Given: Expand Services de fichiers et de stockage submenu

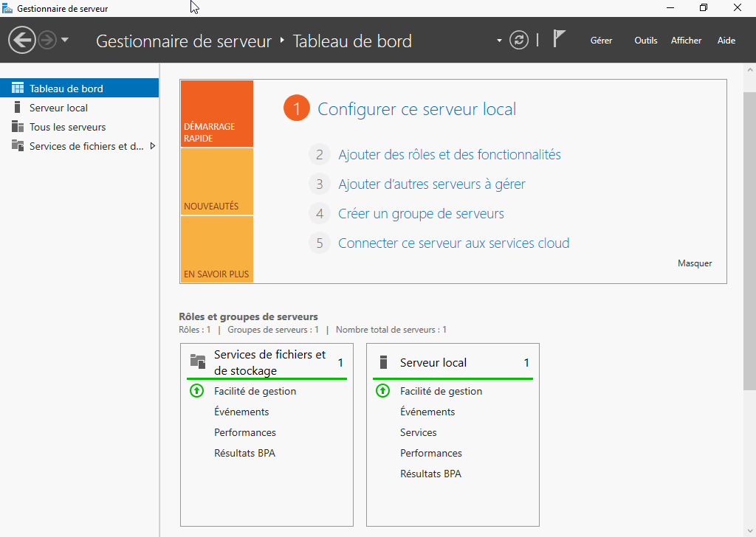Looking at the screenshot, I should (x=153, y=146).
